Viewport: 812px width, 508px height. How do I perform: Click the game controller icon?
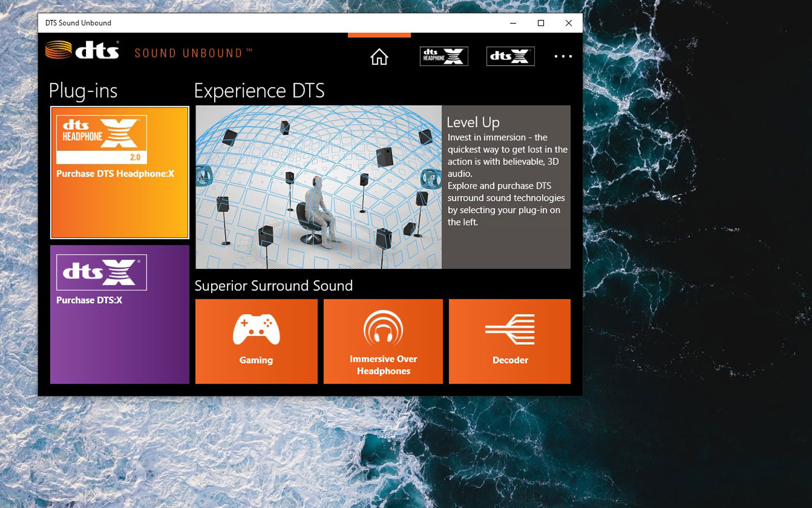point(256,329)
